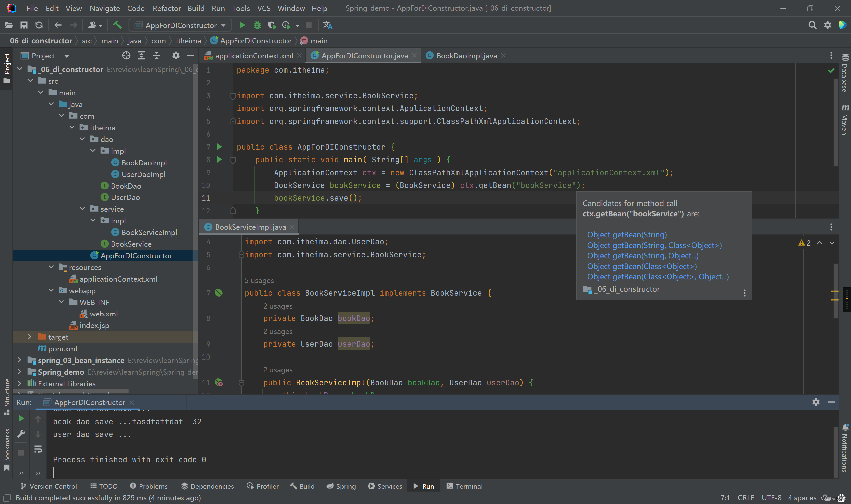Screen dimensions: 851x504
Task: Open the Refactor menu
Action: (x=167, y=8)
